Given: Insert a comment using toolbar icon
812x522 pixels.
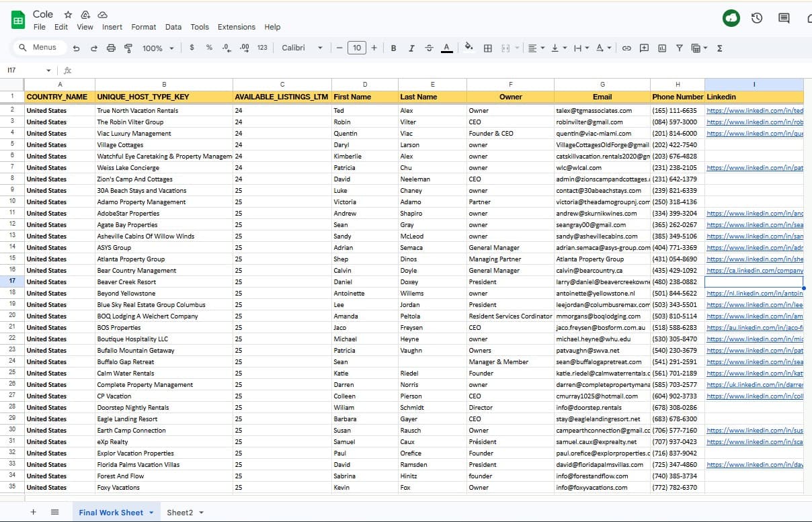Looking at the screenshot, I should click(643, 48).
